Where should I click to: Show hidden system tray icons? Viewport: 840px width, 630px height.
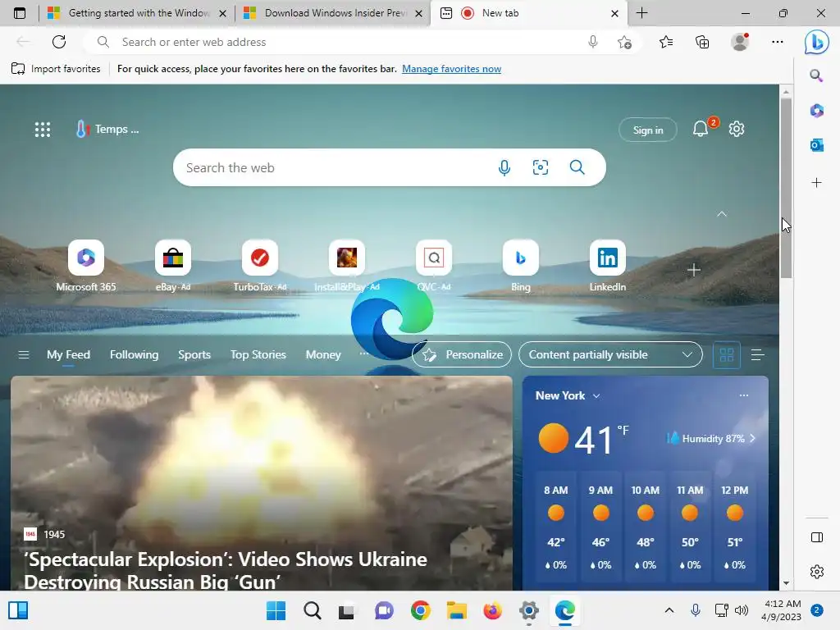(669, 610)
